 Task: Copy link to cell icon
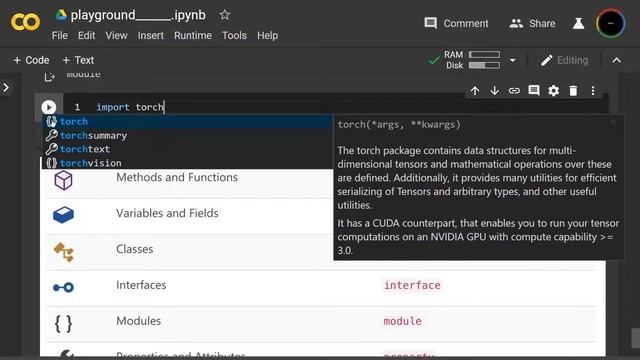(x=514, y=91)
